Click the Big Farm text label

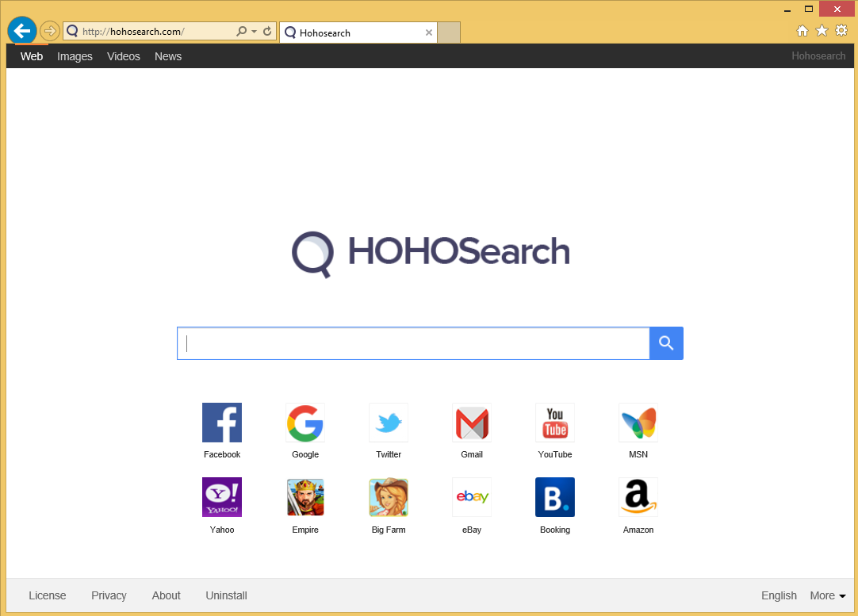pyautogui.click(x=389, y=530)
